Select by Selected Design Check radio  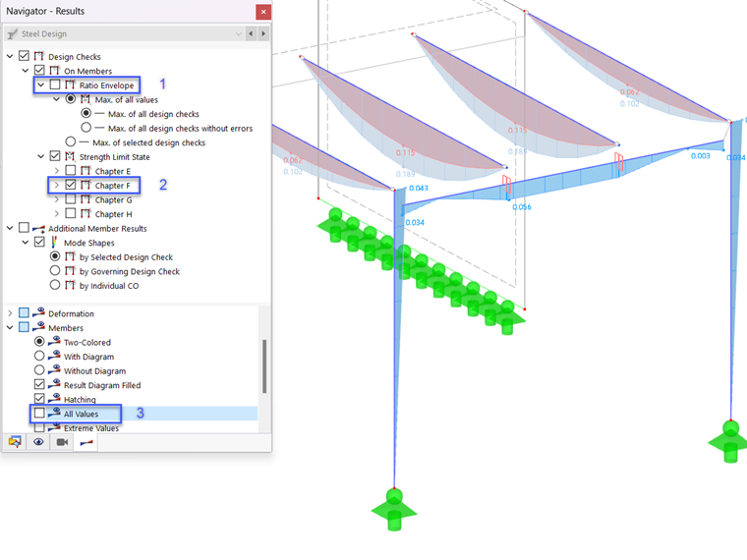(x=55, y=256)
